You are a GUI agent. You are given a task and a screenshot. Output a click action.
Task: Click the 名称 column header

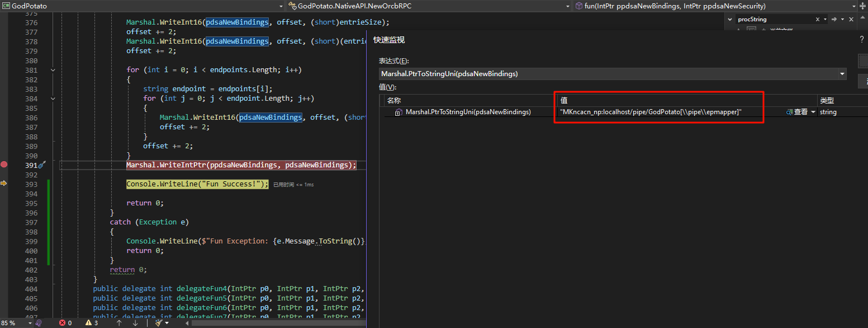pos(394,100)
